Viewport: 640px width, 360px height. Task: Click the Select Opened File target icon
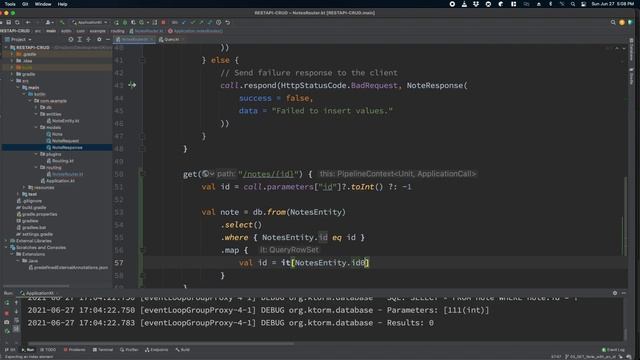tap(71, 40)
